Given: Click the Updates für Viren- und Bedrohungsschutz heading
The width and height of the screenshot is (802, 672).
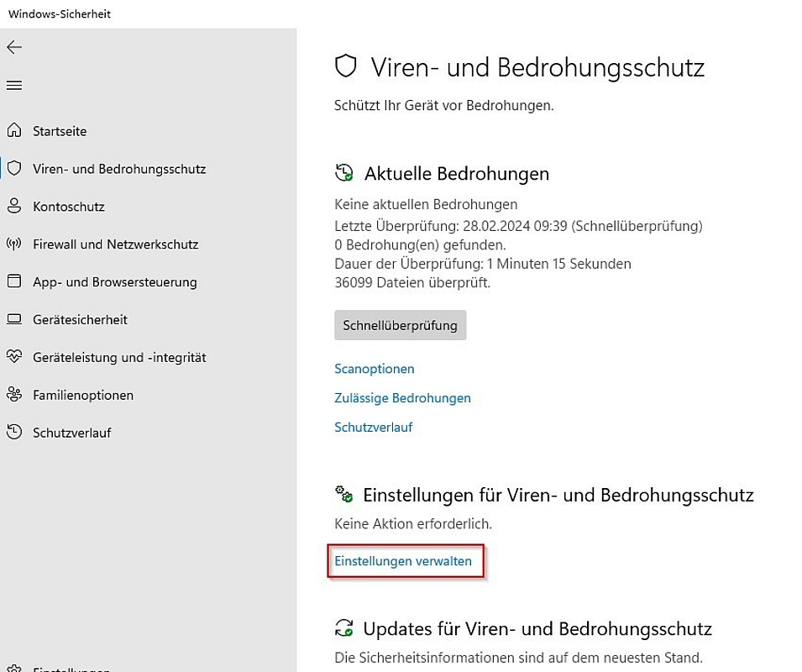Looking at the screenshot, I should pyautogui.click(x=537, y=628).
